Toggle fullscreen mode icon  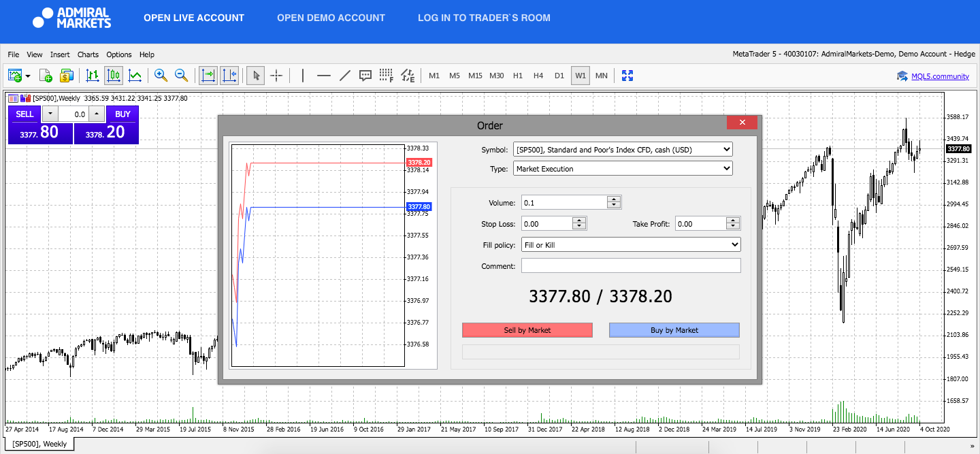point(627,75)
